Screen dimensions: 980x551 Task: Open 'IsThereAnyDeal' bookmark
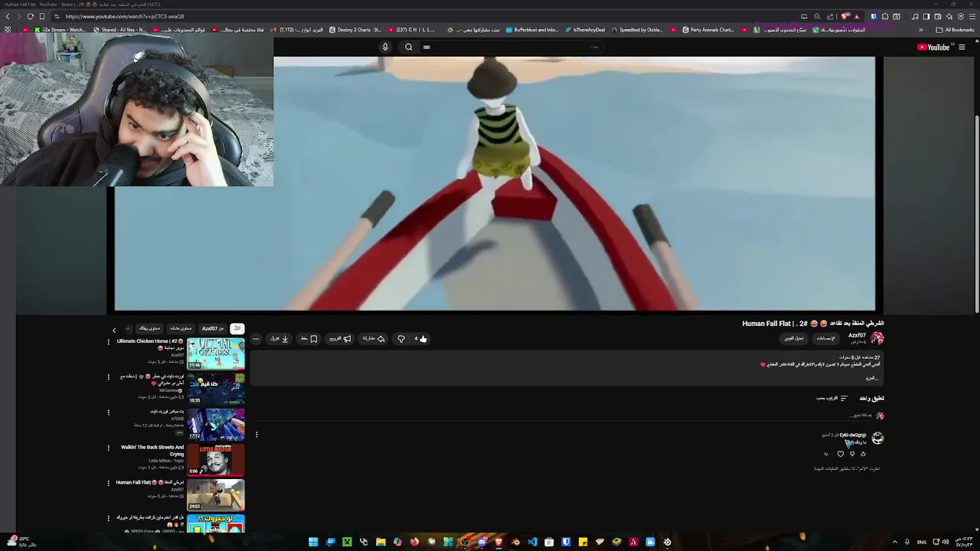[584, 30]
